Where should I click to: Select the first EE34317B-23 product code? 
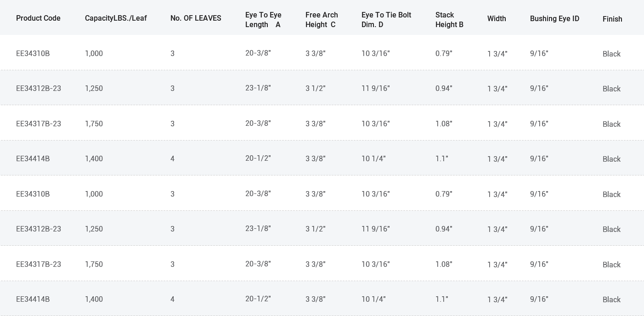(x=39, y=124)
